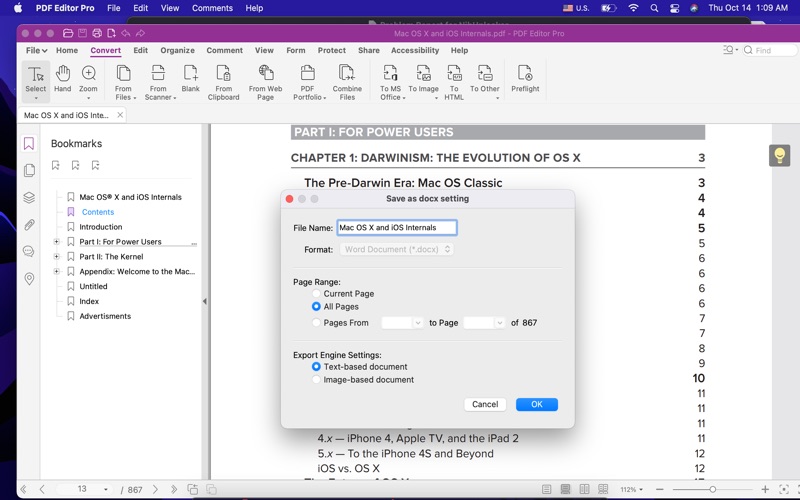Open the Layers sidebar icon
This screenshot has height=500, width=800.
coord(29,197)
